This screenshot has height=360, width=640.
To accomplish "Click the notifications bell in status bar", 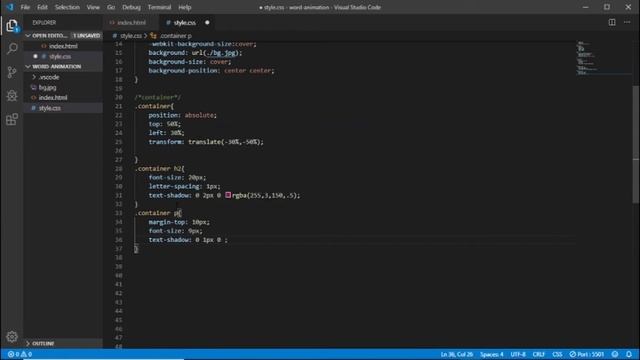I will 629,354.
